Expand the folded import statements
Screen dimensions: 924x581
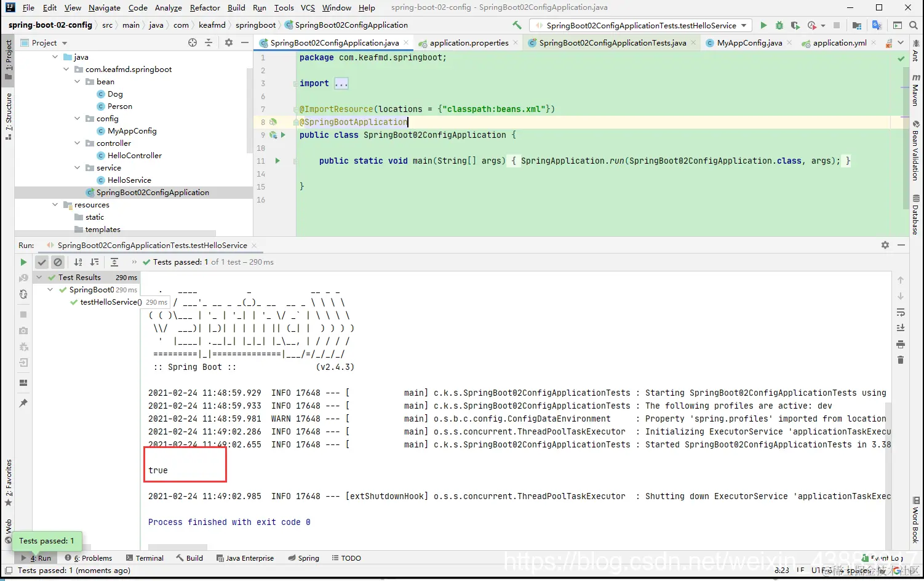tap(341, 83)
